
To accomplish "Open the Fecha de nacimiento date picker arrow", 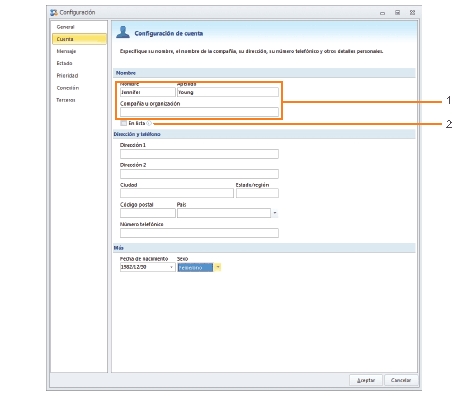I will pyautogui.click(x=171, y=267).
